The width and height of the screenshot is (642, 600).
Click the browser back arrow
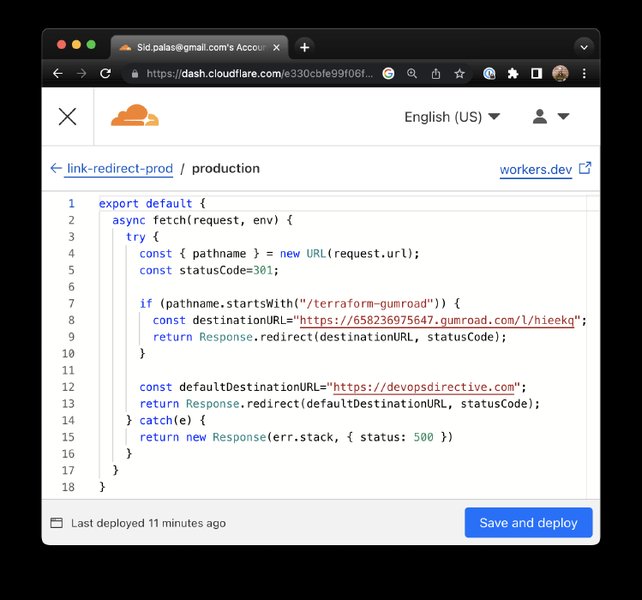click(x=58, y=74)
